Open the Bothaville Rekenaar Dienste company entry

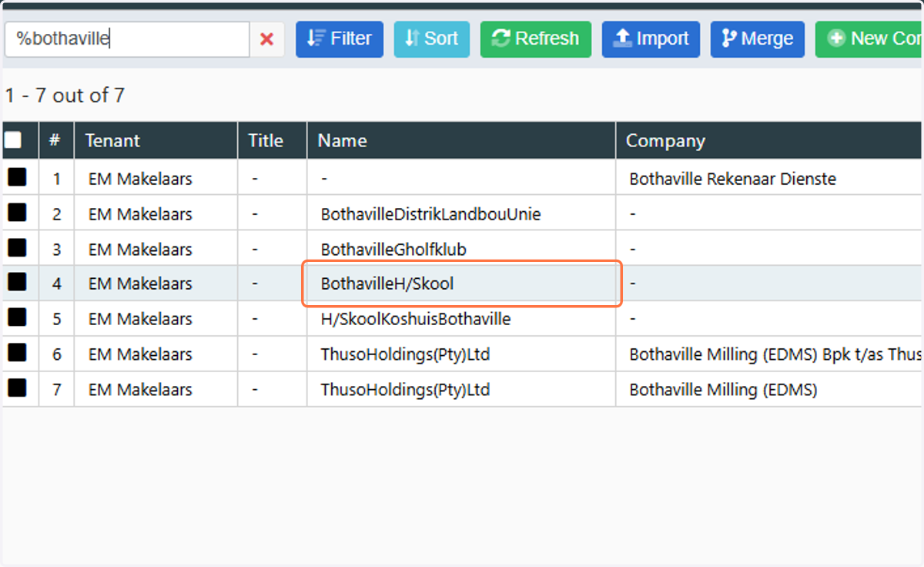point(732,179)
